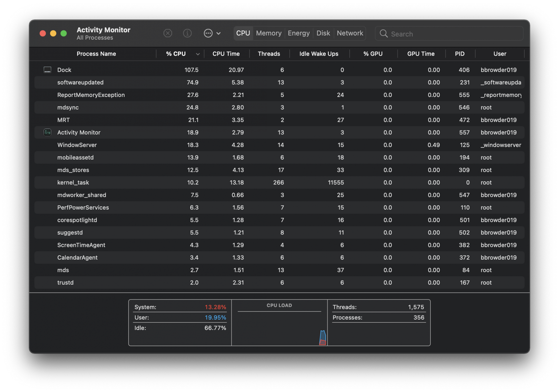Sort by % GPU column
The height and width of the screenshot is (392, 559).
point(373,54)
